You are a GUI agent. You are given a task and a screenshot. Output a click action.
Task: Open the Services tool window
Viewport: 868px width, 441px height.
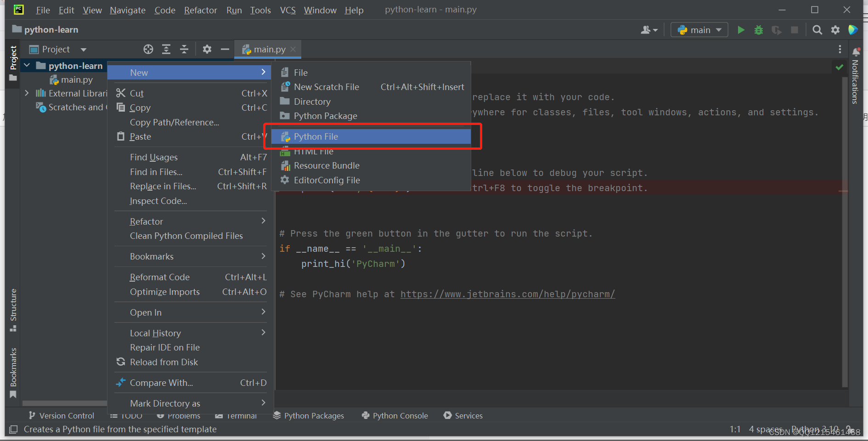coord(463,415)
